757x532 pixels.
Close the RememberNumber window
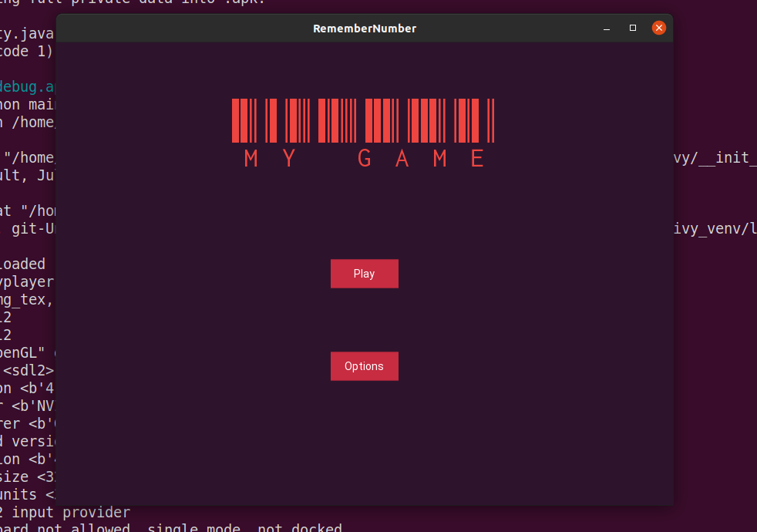point(659,28)
